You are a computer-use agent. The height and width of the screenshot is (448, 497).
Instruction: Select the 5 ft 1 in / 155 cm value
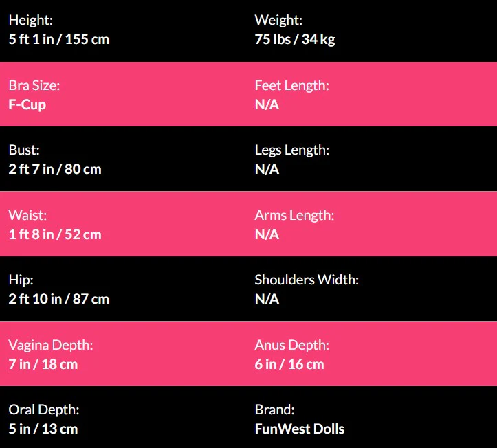[58, 39]
